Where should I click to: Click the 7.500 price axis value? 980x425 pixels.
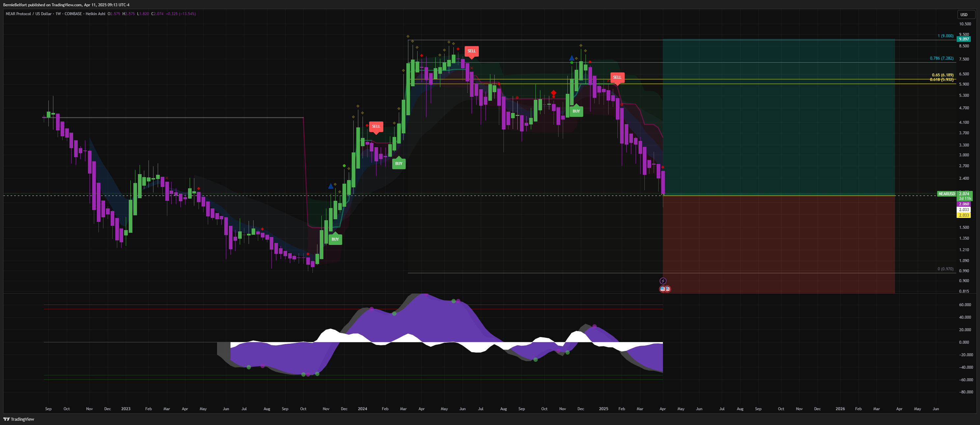tap(964, 59)
